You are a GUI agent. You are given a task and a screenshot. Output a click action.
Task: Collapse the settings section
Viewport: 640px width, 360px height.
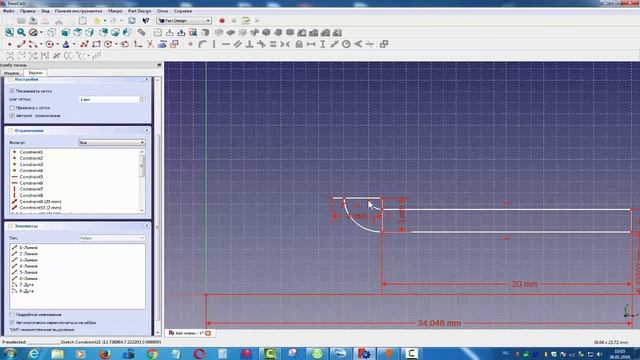click(147, 79)
